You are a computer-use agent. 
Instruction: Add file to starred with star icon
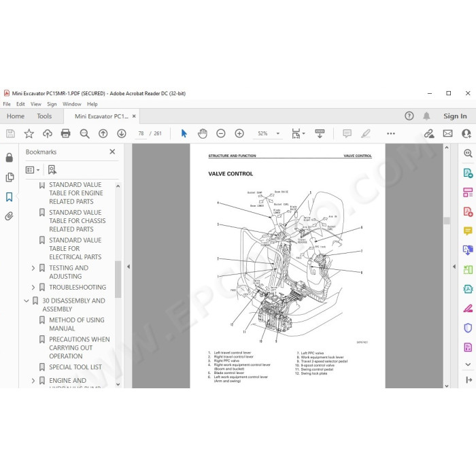(x=29, y=133)
